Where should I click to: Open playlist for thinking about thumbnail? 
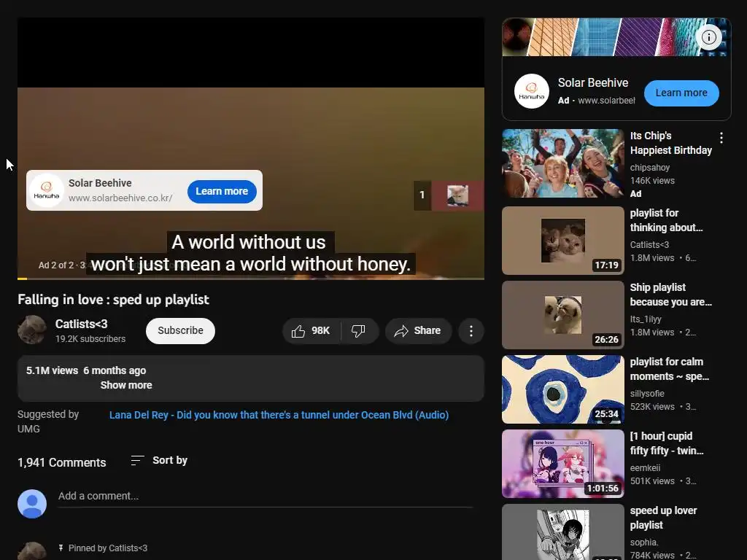click(x=562, y=241)
